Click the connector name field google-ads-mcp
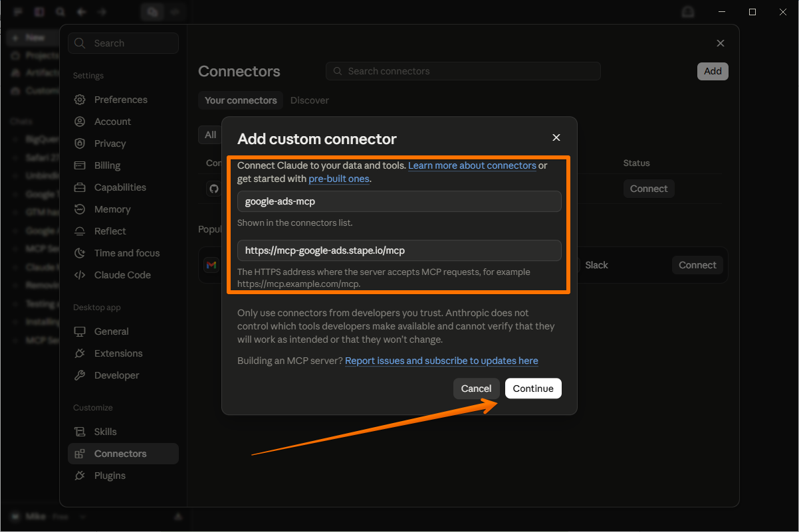 point(399,201)
